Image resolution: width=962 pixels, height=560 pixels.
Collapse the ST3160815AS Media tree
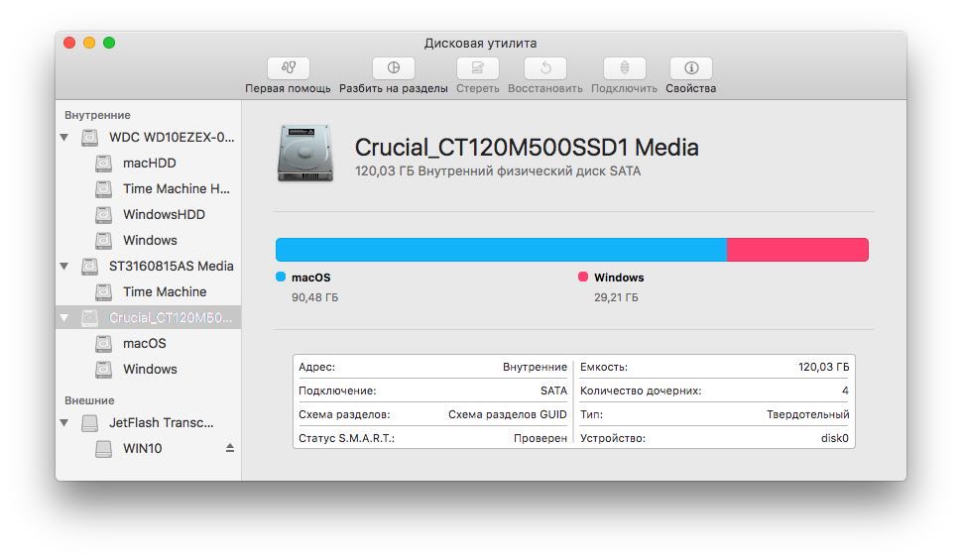(63, 267)
